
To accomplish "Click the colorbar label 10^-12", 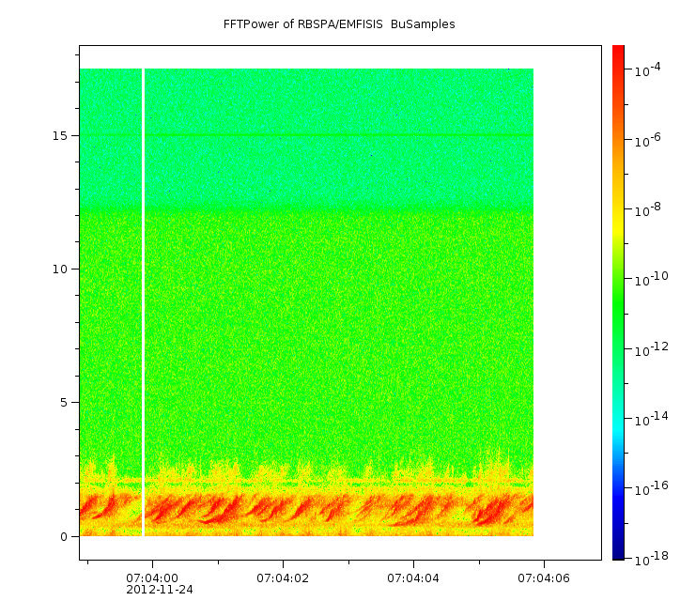I will (x=652, y=350).
